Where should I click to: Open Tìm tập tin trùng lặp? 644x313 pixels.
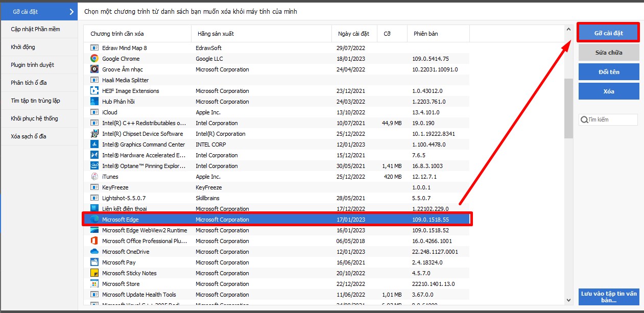point(39,101)
